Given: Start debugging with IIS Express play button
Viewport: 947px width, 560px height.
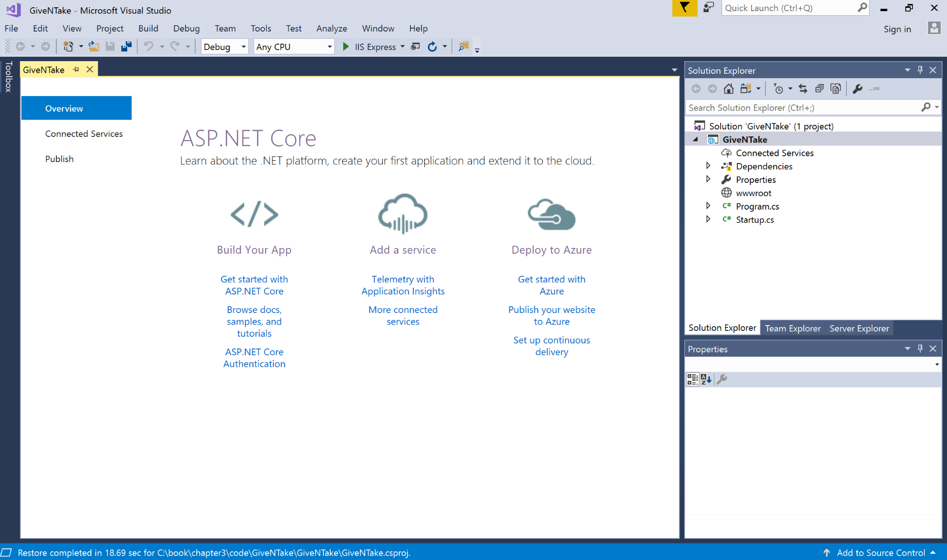Looking at the screenshot, I should [346, 47].
